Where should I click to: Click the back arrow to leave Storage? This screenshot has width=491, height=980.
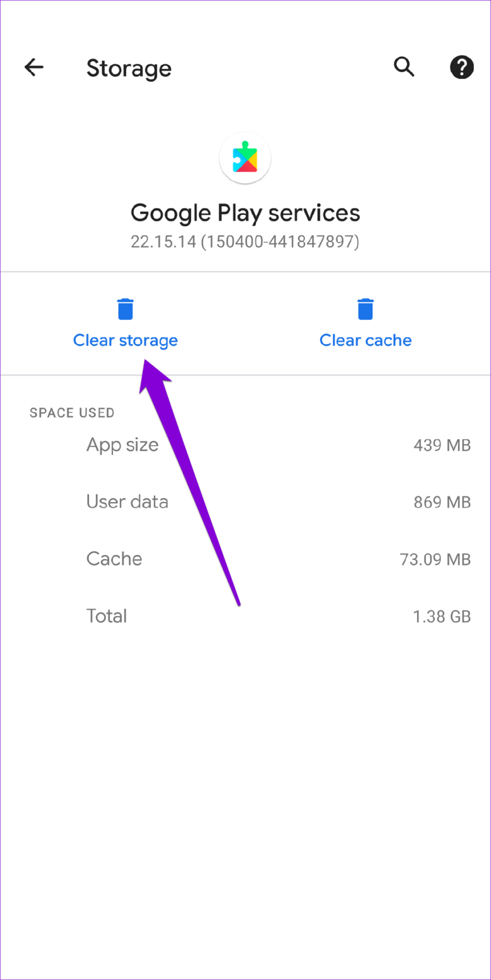pyautogui.click(x=33, y=67)
